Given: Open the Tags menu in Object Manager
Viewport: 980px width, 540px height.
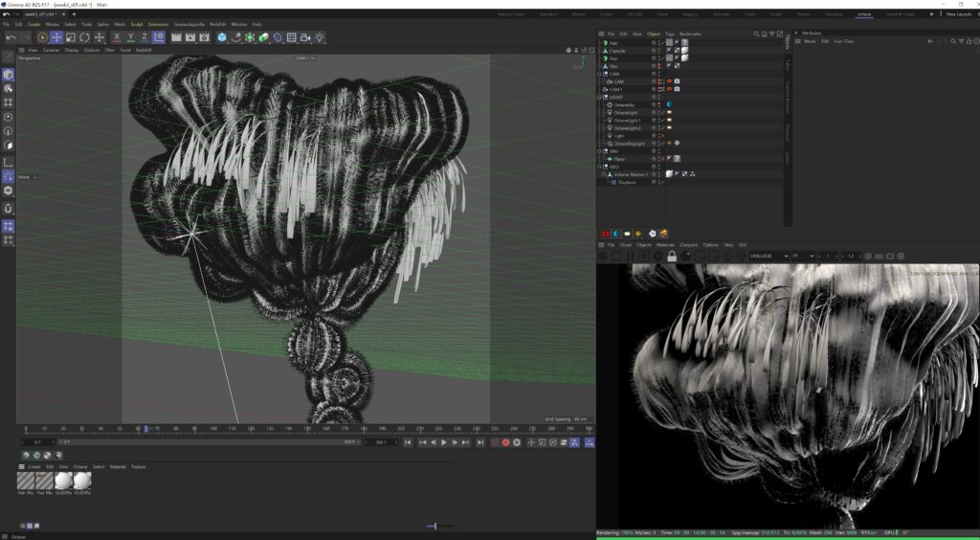Looking at the screenshot, I should pyautogui.click(x=669, y=34).
